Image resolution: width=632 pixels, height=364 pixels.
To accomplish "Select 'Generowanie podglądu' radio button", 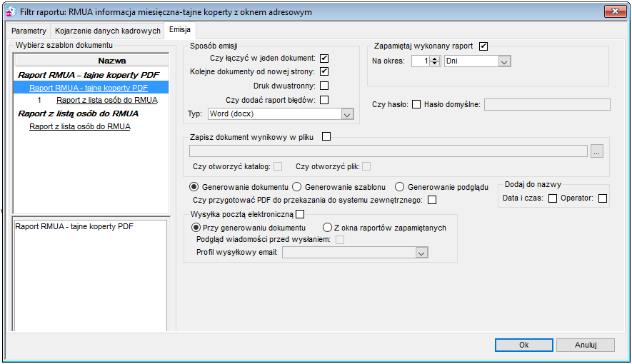I will tap(399, 187).
